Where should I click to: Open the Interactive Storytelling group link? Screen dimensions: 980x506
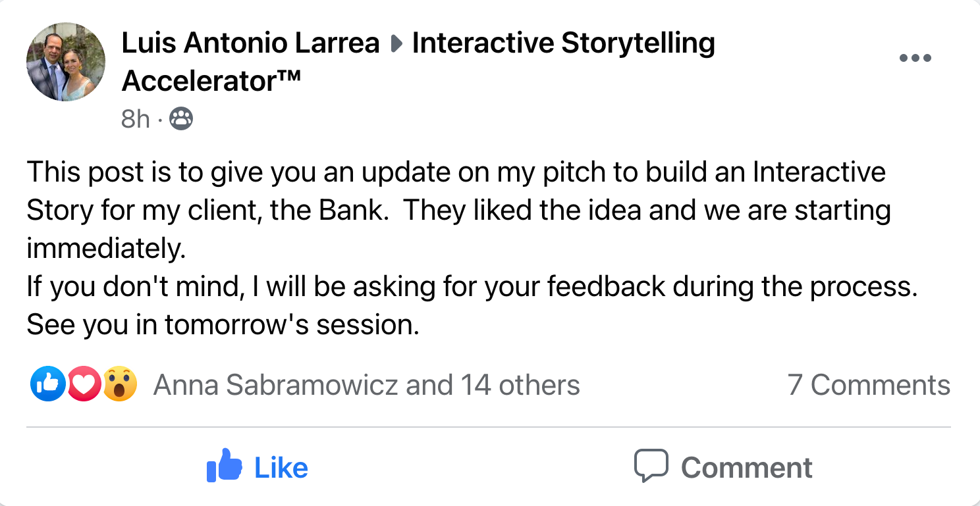(x=563, y=43)
